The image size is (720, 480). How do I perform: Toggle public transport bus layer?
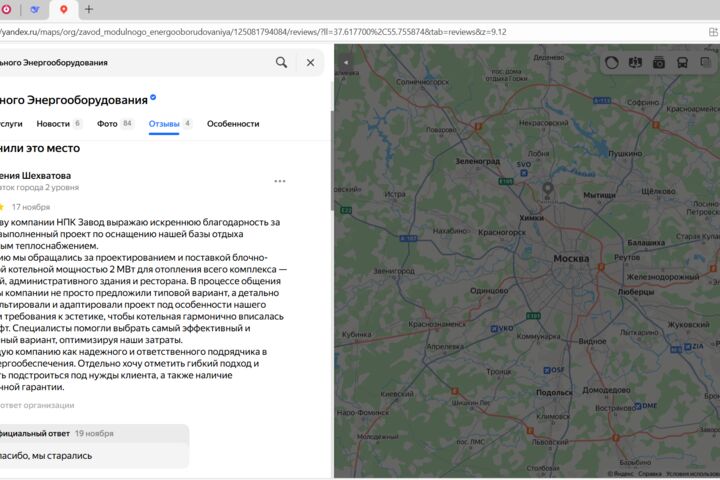click(682, 63)
